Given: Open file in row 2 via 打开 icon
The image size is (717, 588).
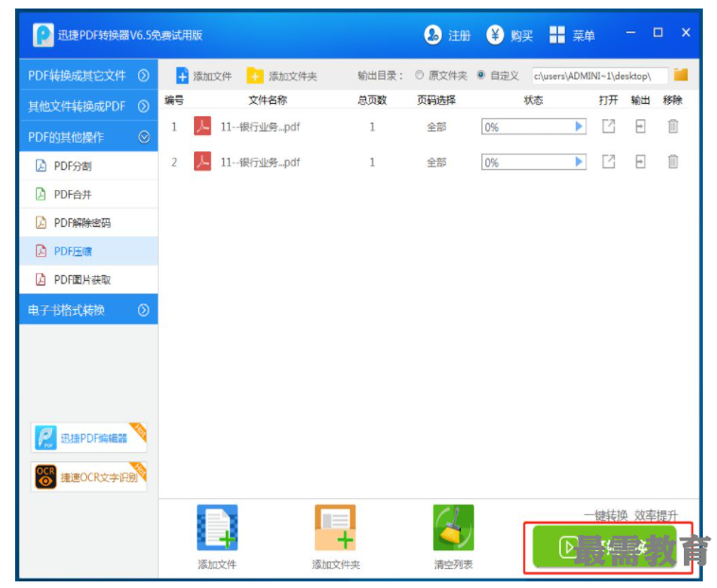Looking at the screenshot, I should 608,162.
